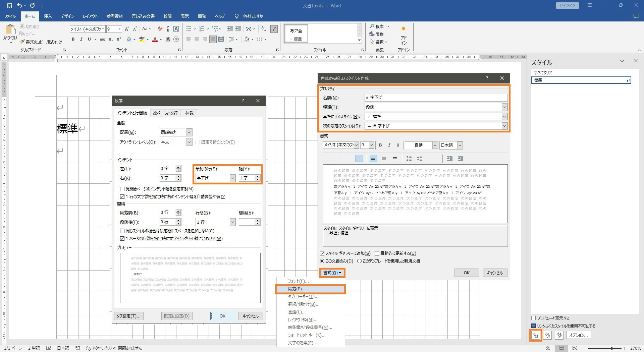Click Italic in the new style dialog
This screenshot has height=352, width=644.
[x=389, y=145]
